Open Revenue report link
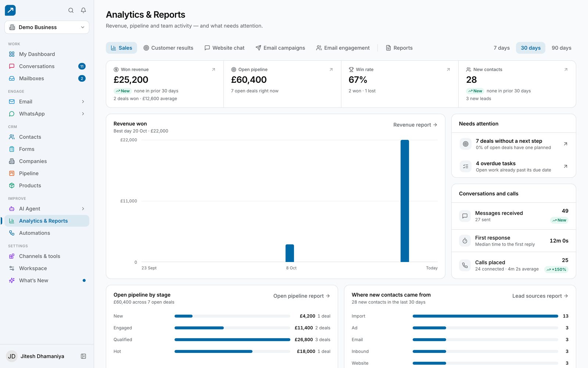The width and height of the screenshot is (588, 368). click(415, 125)
